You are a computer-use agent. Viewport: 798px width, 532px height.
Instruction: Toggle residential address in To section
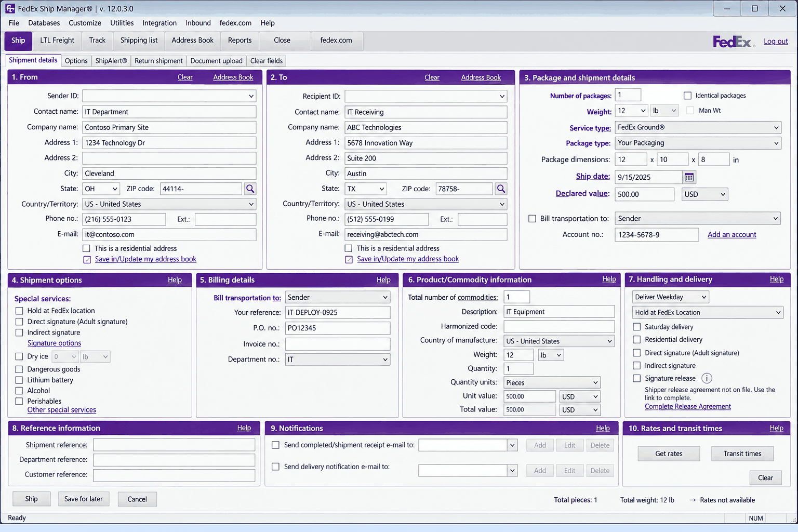pos(349,248)
